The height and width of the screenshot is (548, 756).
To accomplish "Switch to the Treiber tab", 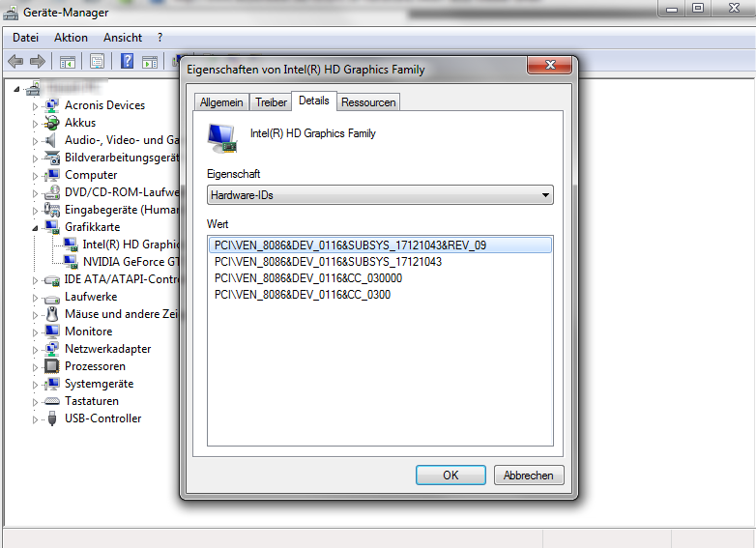I will pos(271,102).
